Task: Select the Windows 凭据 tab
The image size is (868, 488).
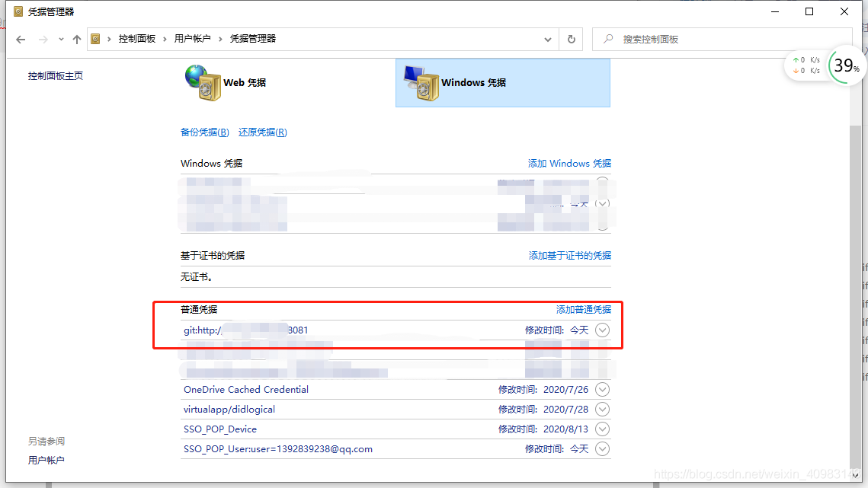Action: [x=503, y=83]
